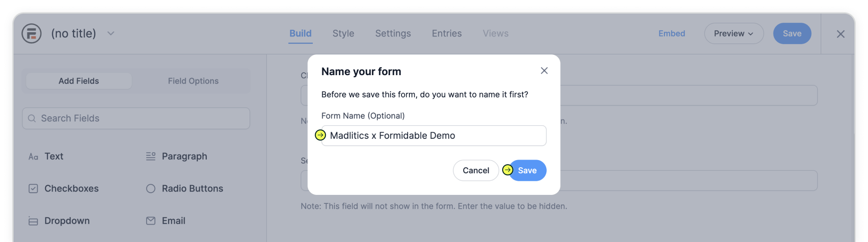Add a Checkboxes field via its icon
The height and width of the screenshot is (242, 868).
pos(33,189)
